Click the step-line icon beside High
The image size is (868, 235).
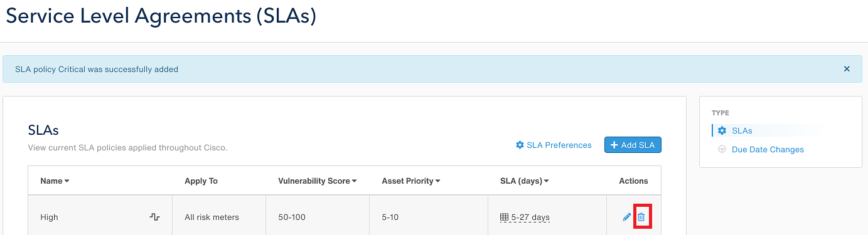(x=154, y=217)
